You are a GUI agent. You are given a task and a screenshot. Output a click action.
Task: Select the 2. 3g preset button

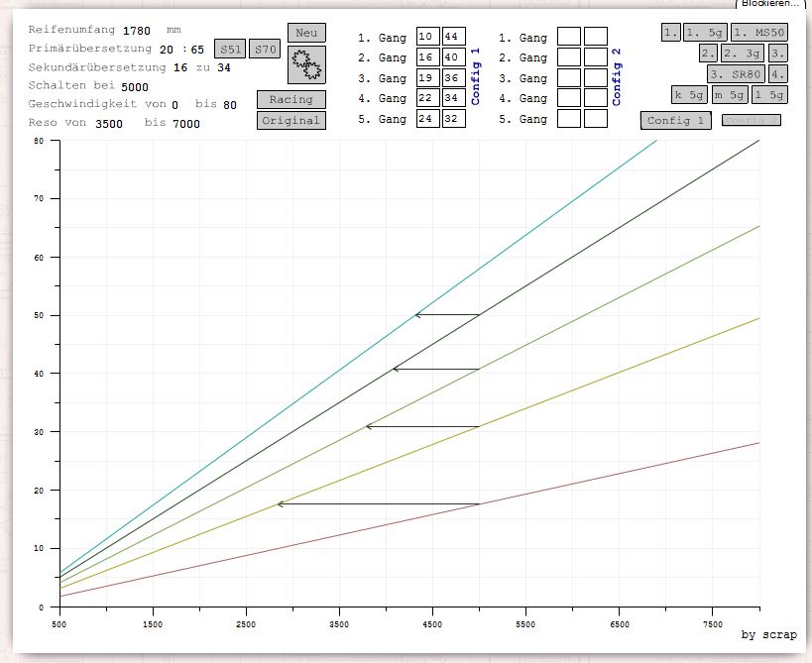click(743, 53)
